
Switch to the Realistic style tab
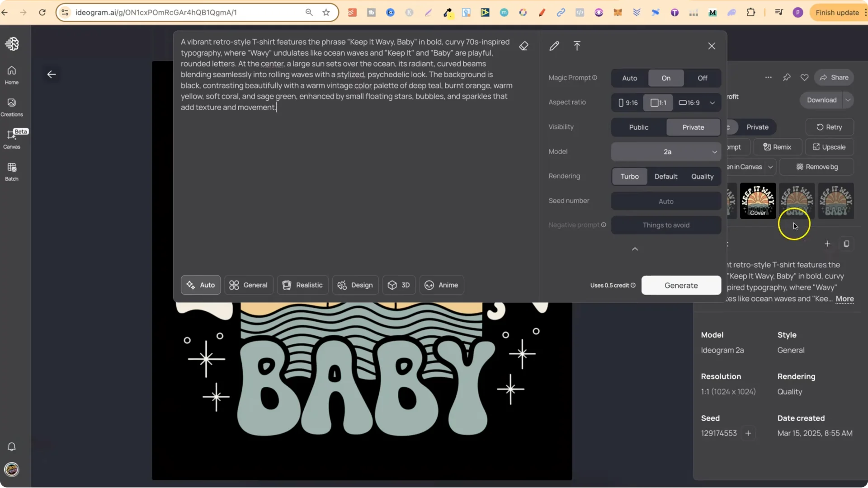(302, 285)
